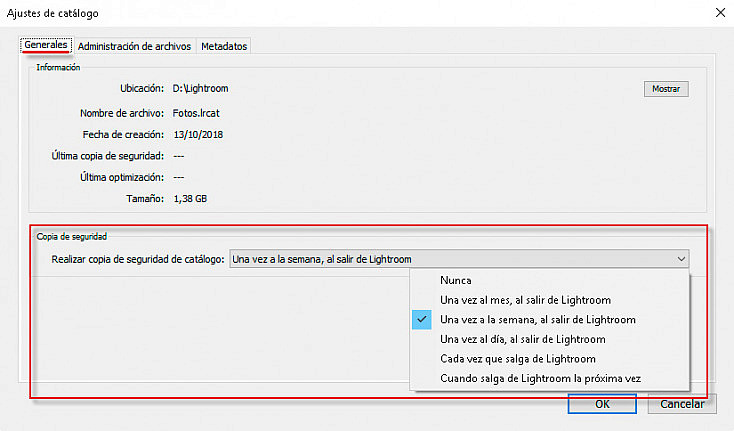The image size is (734, 431).
Task: Expand the backup frequency dropdown arrow
Action: pyautogui.click(x=681, y=259)
